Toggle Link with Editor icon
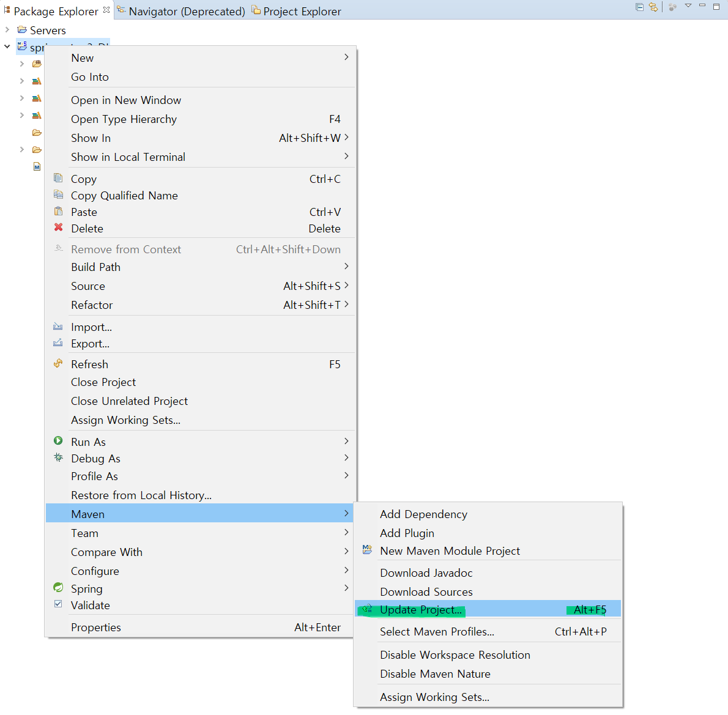 click(x=653, y=7)
